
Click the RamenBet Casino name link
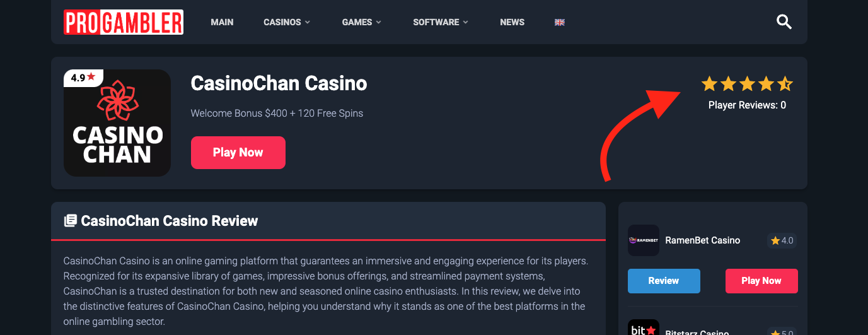(x=702, y=240)
